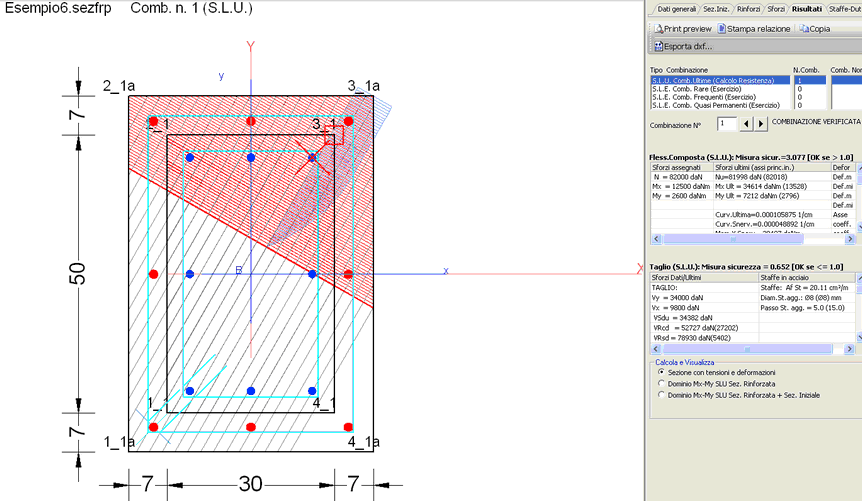Open the Sforzi tab
Screen dimensions: 862x501
tap(776, 9)
